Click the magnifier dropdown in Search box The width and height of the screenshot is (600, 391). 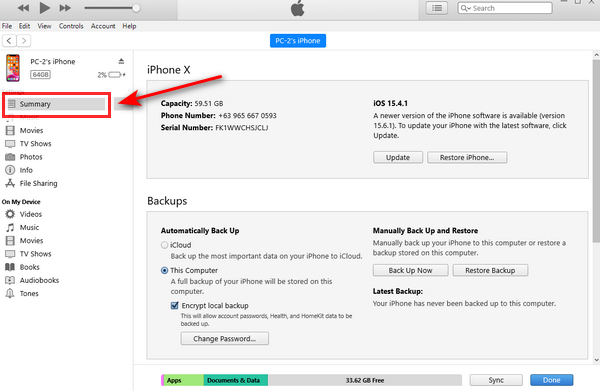[466, 8]
